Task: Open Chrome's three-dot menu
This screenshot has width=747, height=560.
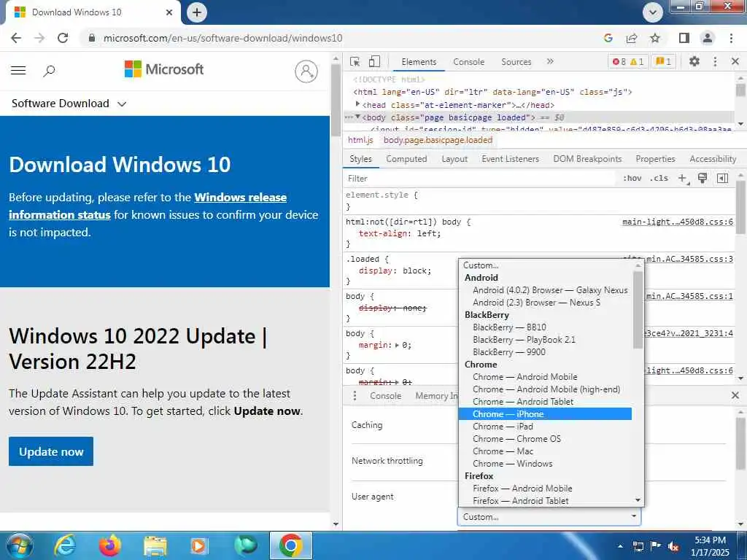Action: (x=731, y=38)
